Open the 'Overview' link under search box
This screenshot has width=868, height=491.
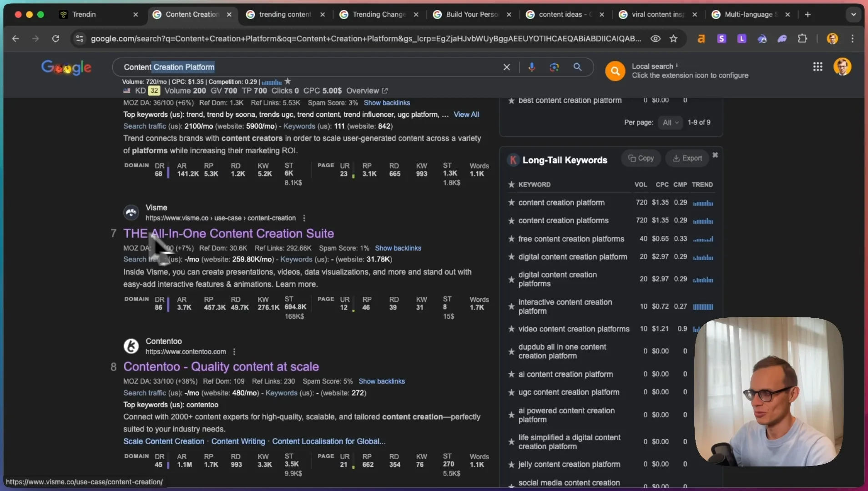click(x=367, y=91)
